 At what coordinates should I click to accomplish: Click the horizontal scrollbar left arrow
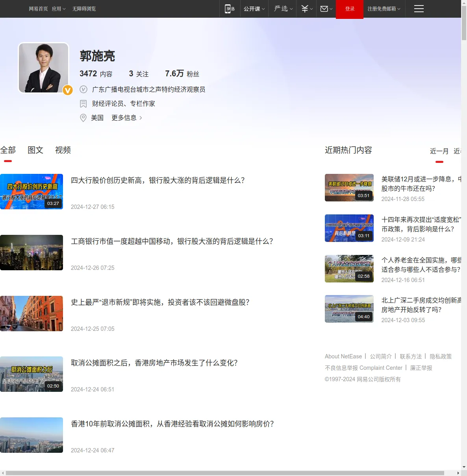click(3, 473)
